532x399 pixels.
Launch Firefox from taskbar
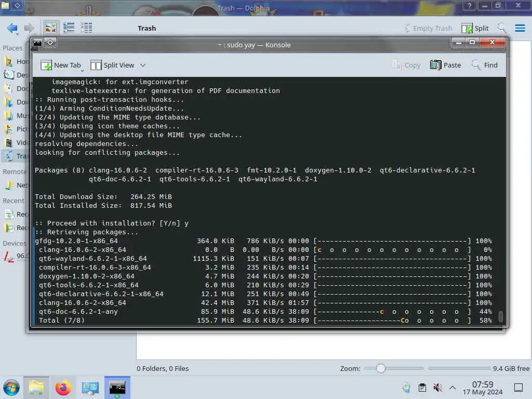[x=63, y=388]
